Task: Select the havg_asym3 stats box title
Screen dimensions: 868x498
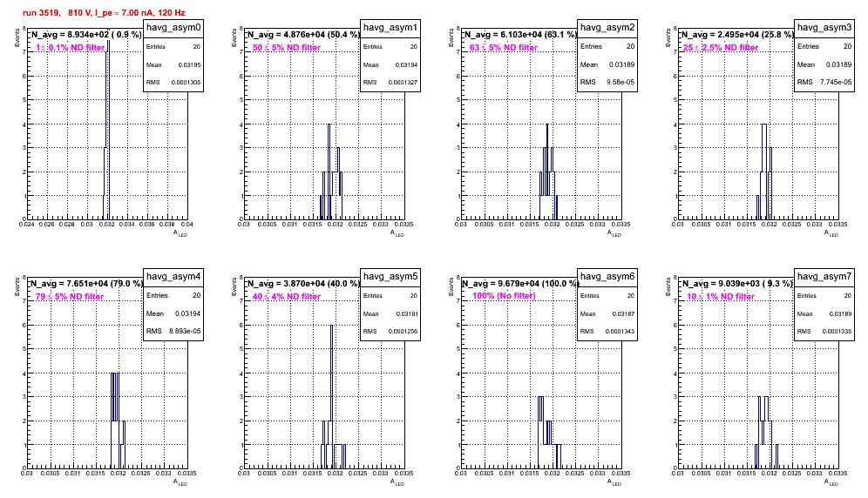Action: pos(824,28)
